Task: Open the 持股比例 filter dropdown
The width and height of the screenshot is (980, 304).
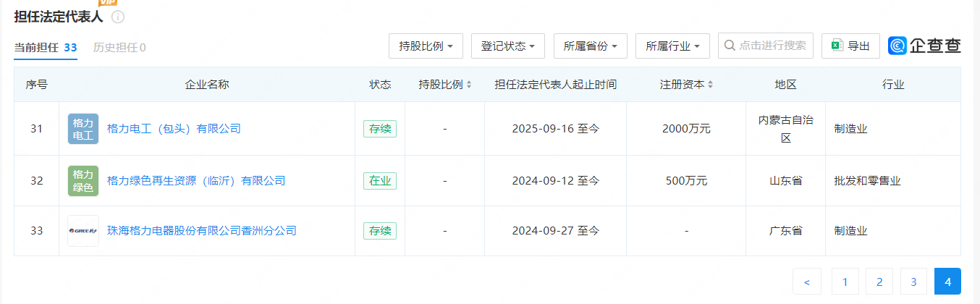Action: (426, 46)
